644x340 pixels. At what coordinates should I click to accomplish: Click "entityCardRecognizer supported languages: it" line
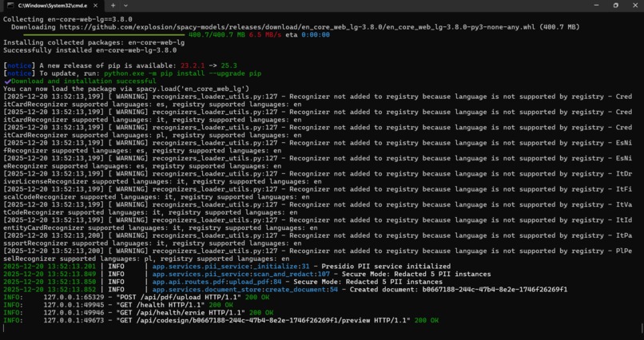click(161, 228)
